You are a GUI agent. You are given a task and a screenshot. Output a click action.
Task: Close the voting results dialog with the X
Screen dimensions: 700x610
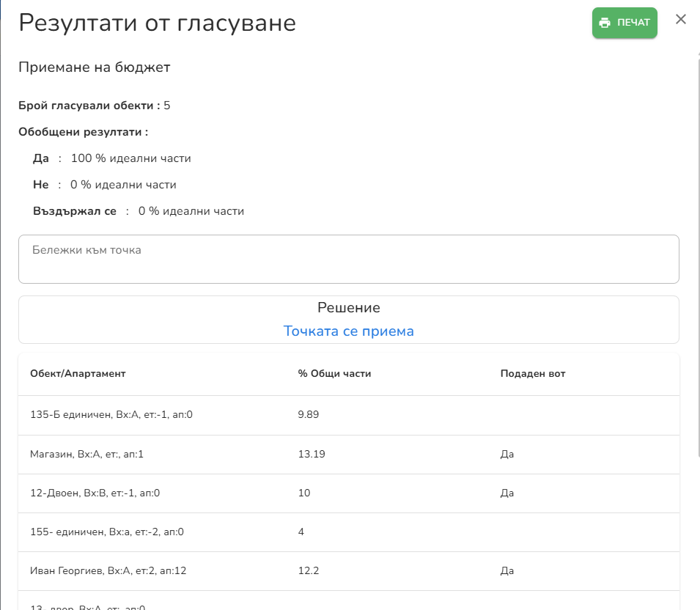point(681,20)
